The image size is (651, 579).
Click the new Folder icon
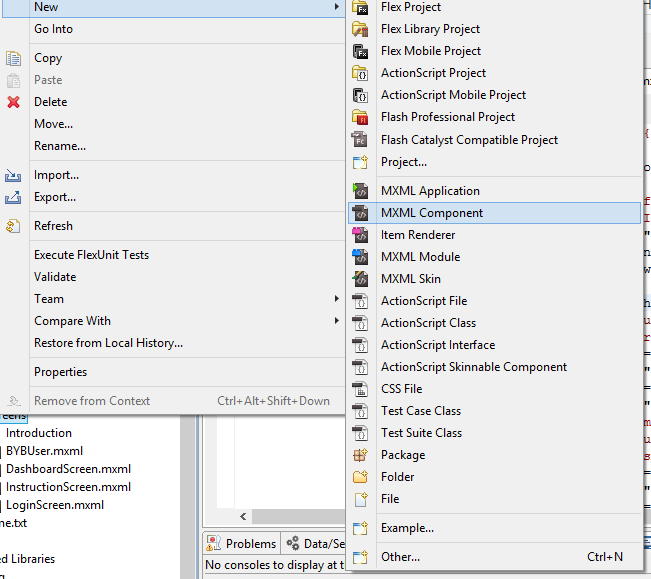click(360, 477)
